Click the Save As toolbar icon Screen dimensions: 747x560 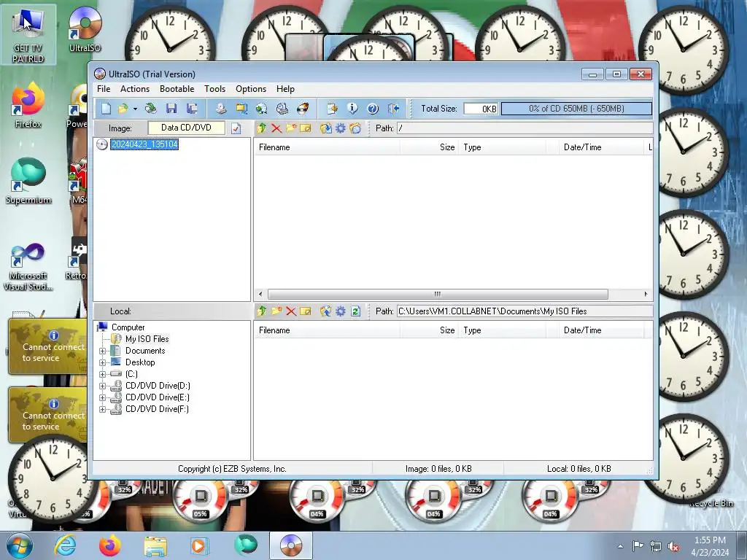[x=192, y=109]
